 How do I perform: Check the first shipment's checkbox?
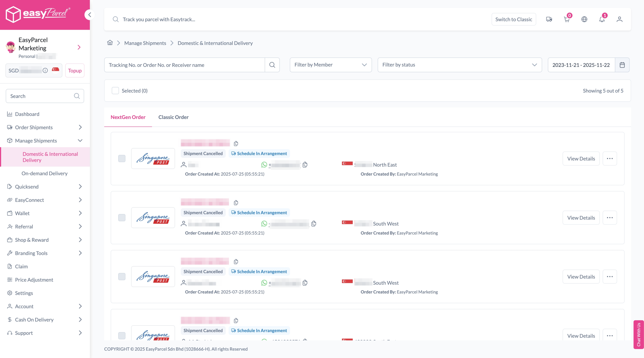[122, 158]
